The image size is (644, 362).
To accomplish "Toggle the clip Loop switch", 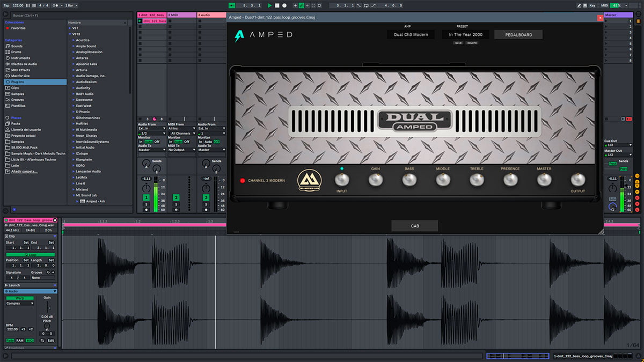I will point(31,255).
